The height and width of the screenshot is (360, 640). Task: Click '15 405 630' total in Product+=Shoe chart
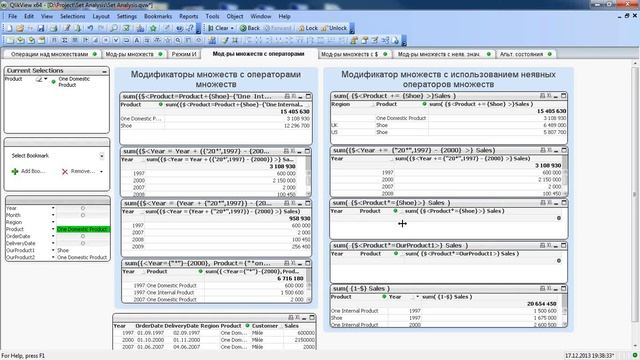pyautogui.click(x=551, y=111)
